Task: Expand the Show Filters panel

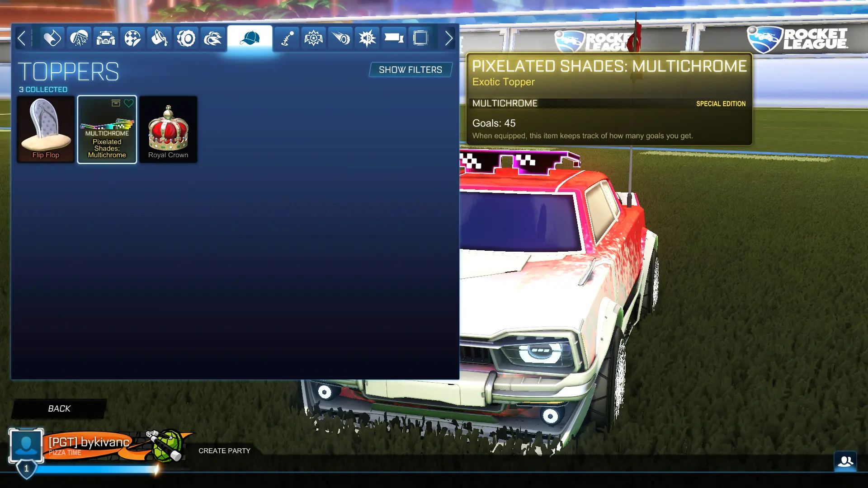Action: [x=410, y=70]
